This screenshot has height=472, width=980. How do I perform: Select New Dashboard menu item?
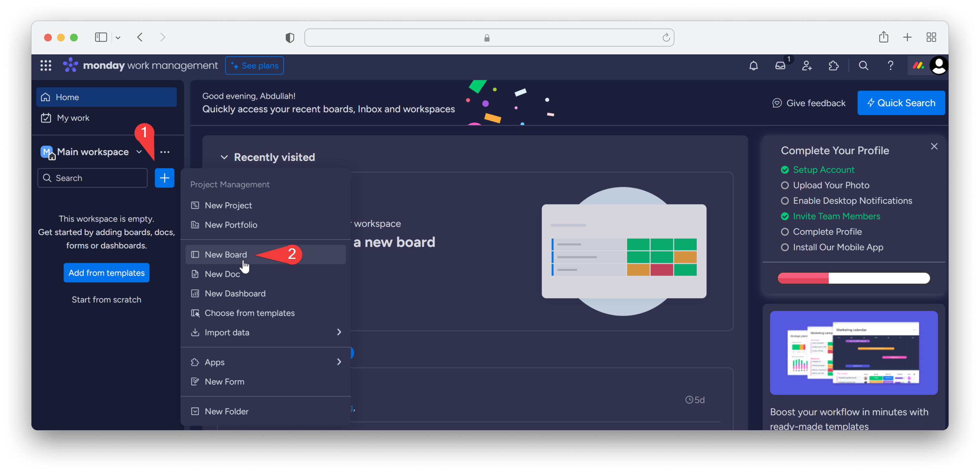[x=265, y=293]
